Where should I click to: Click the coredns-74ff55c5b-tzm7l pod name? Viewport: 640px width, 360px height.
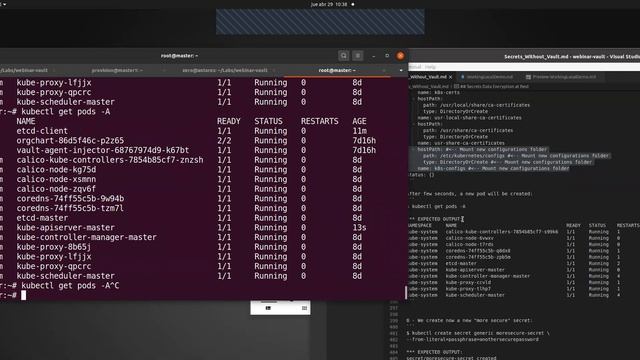click(70, 208)
